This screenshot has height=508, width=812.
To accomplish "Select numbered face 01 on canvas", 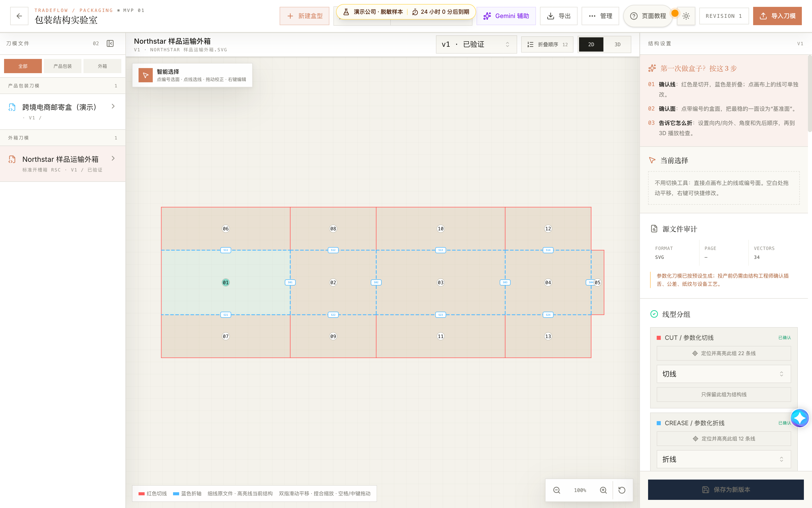I will click(226, 282).
